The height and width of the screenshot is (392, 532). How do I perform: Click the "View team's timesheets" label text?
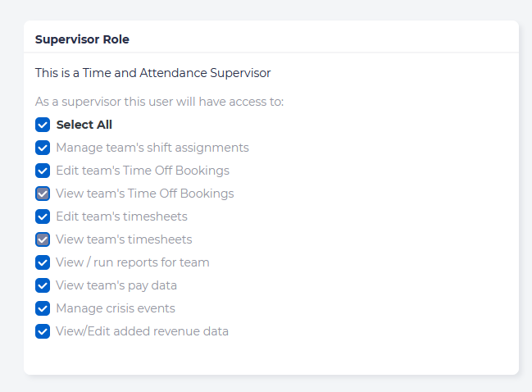pos(124,239)
